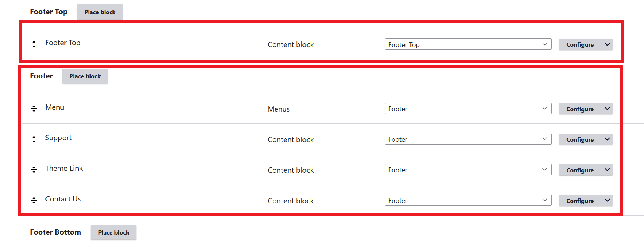
Task: Open region dropdown for Menu block
Action: pos(467,109)
